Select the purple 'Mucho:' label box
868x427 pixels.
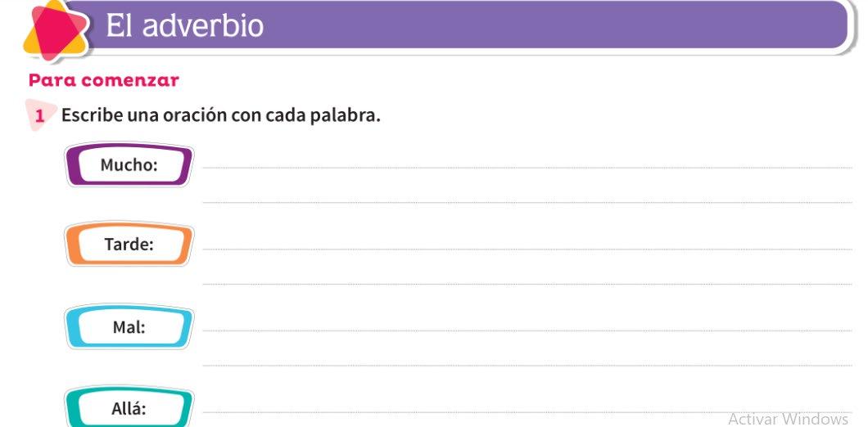tap(129, 165)
